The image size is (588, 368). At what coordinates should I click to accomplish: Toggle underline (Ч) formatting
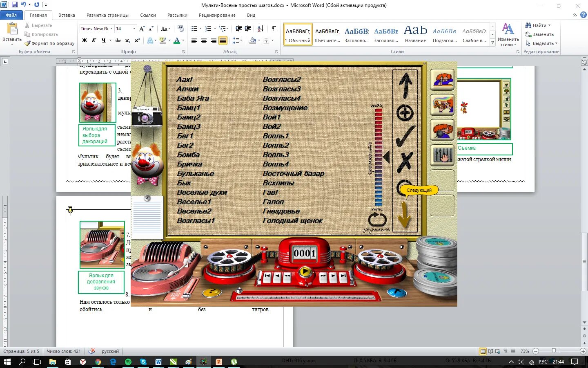pyautogui.click(x=104, y=40)
